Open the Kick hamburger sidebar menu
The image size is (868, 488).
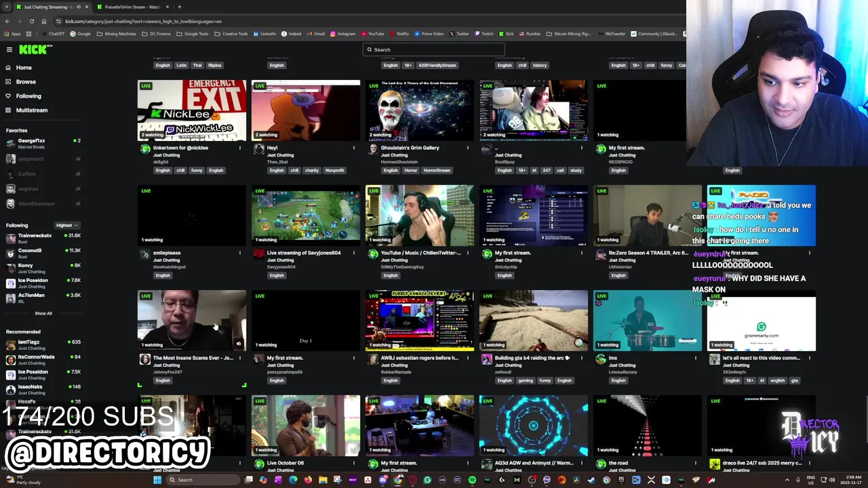(9, 49)
